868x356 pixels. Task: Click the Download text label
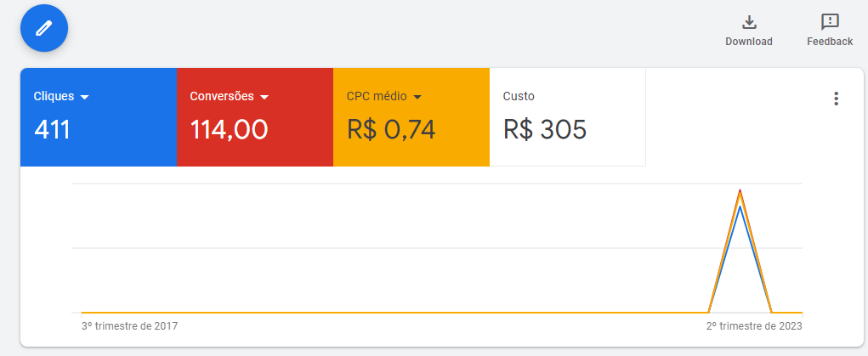[749, 42]
